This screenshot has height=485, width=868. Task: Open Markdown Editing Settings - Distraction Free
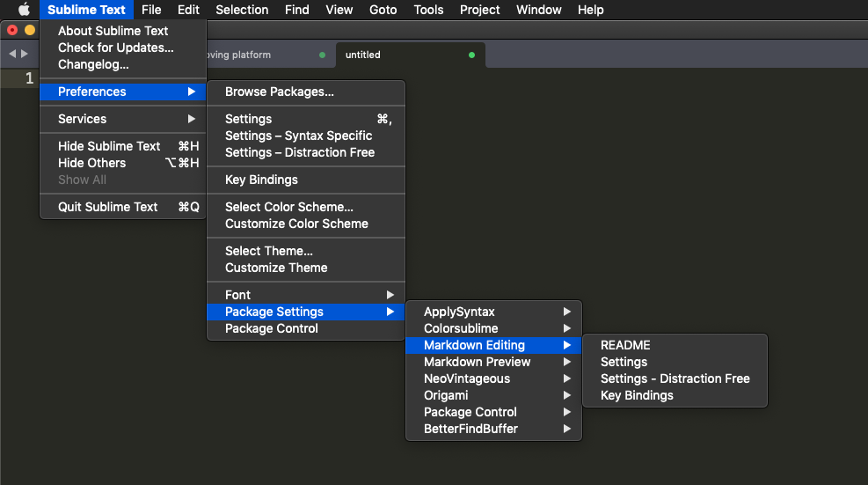click(675, 378)
